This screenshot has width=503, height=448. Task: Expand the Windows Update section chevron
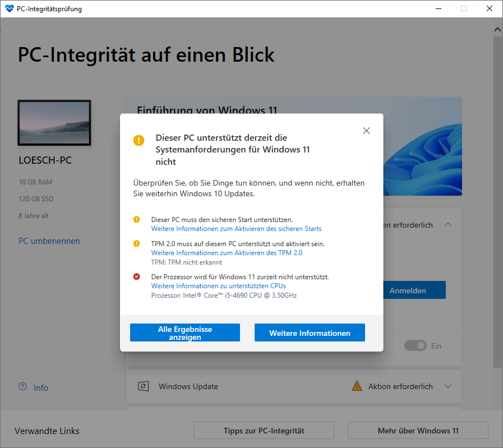(447, 386)
